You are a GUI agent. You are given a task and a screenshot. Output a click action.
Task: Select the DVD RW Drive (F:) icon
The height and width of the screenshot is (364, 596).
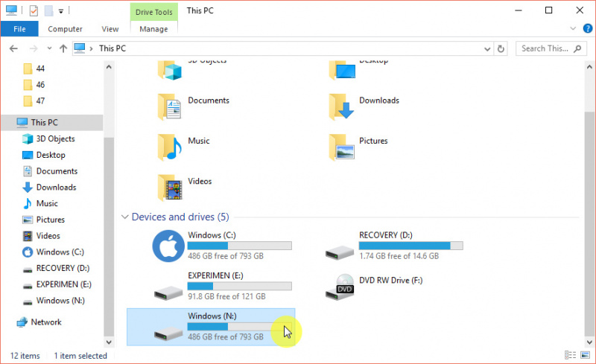(x=340, y=287)
